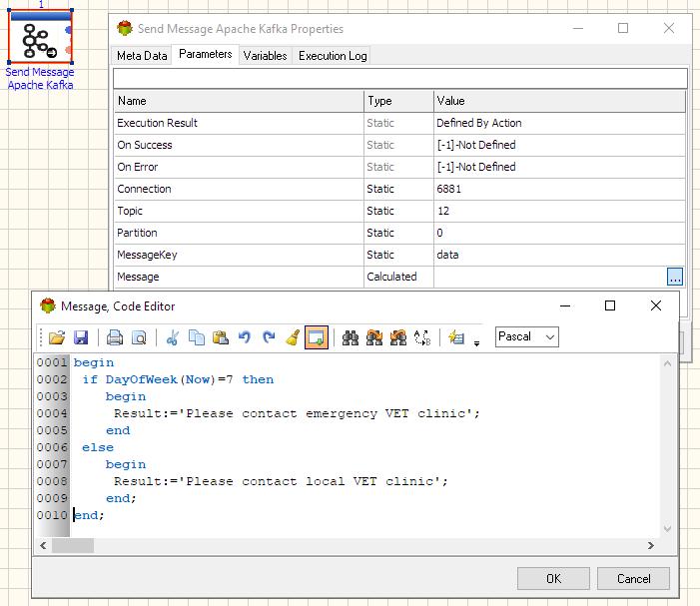Click the 'else' keyword on line 0006
Viewport: 700px width, 606px height.
(98, 447)
